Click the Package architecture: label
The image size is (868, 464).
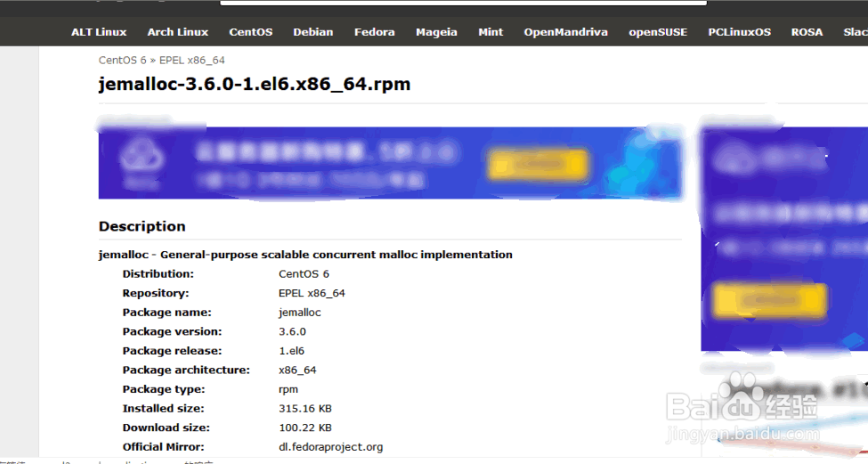186,370
